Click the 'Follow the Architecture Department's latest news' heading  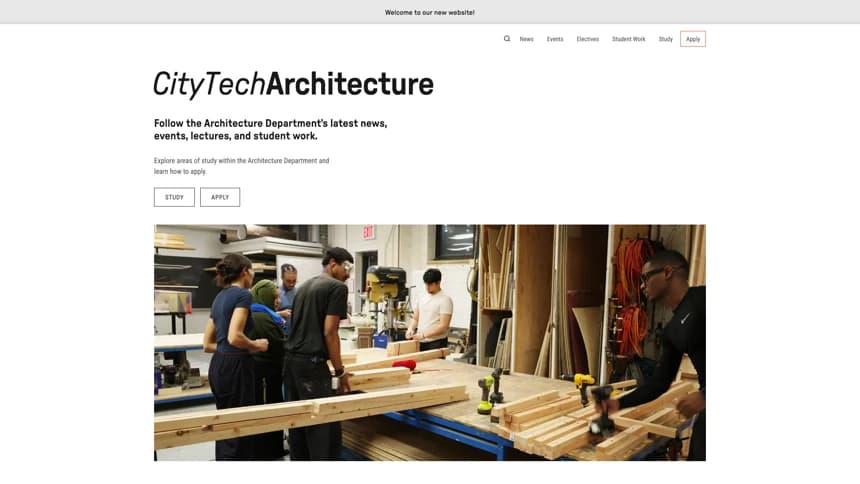click(270, 130)
